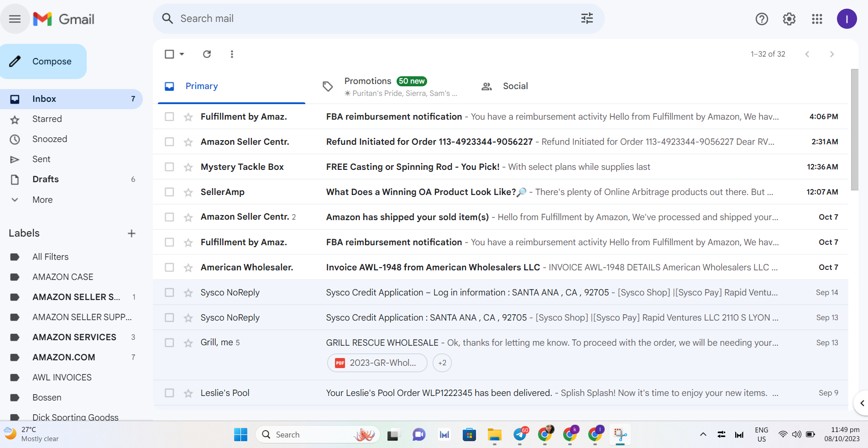Show the side panel arrow
Screen dimensions: 868x448
pos(862,403)
